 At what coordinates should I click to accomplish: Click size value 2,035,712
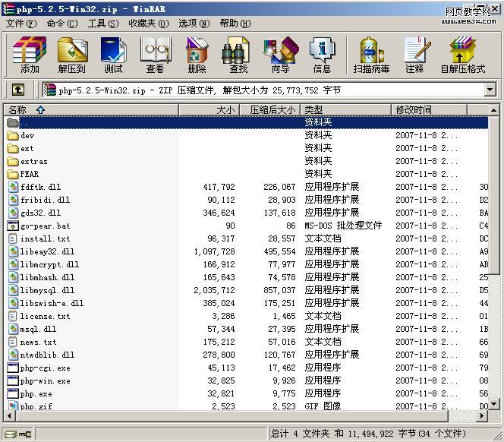(214, 290)
